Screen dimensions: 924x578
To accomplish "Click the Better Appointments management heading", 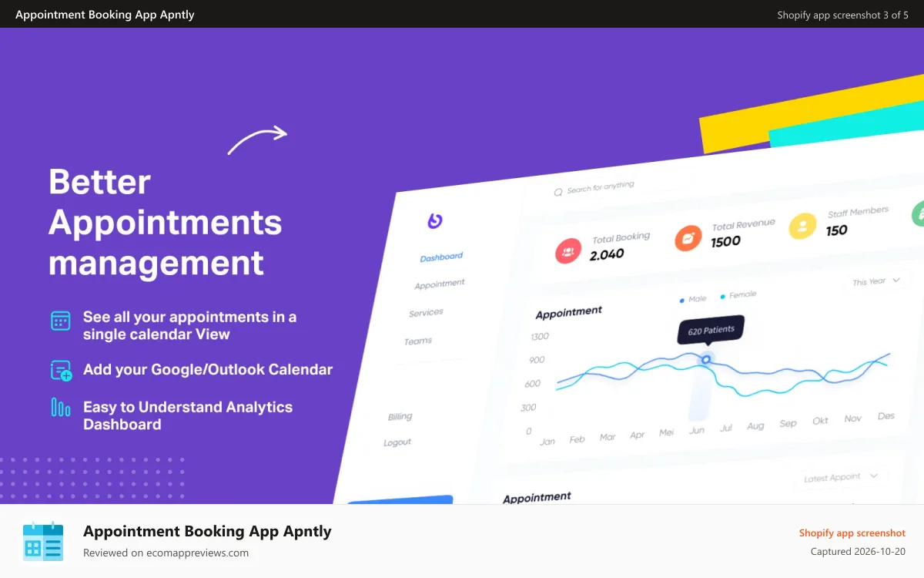I will [166, 223].
